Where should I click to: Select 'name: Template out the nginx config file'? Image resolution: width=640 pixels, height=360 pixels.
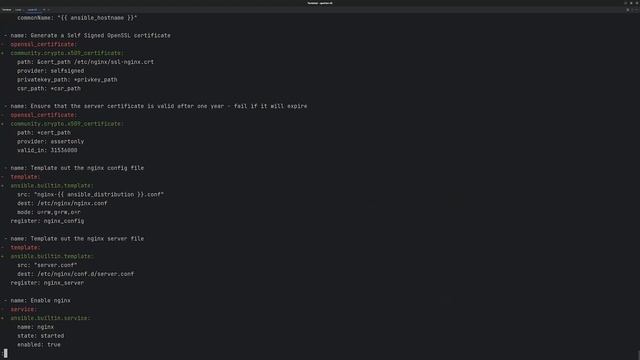pyautogui.click(x=77, y=168)
